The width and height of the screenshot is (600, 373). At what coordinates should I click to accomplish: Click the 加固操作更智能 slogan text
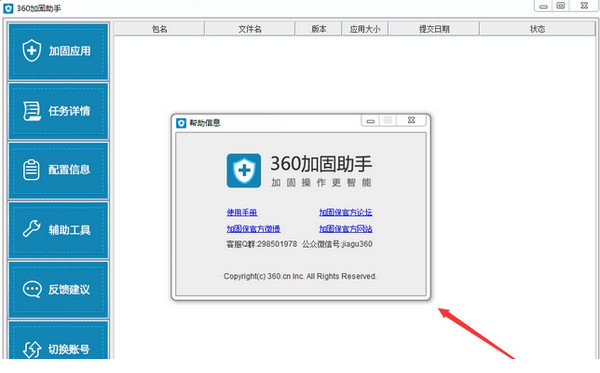[x=321, y=183]
